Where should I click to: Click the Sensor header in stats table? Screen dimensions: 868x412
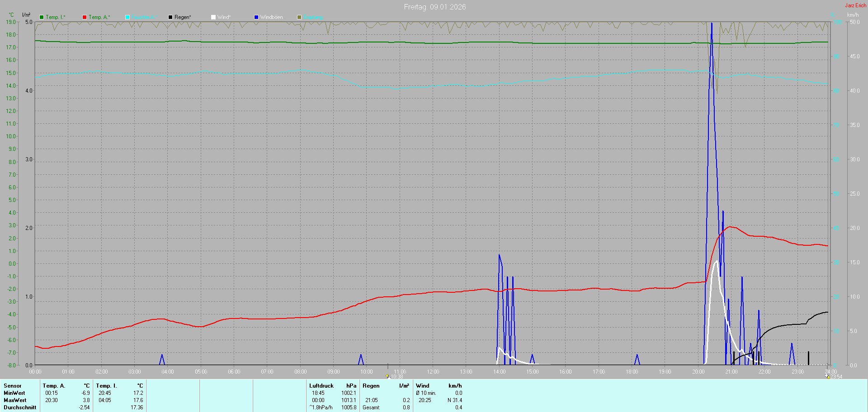13,386
